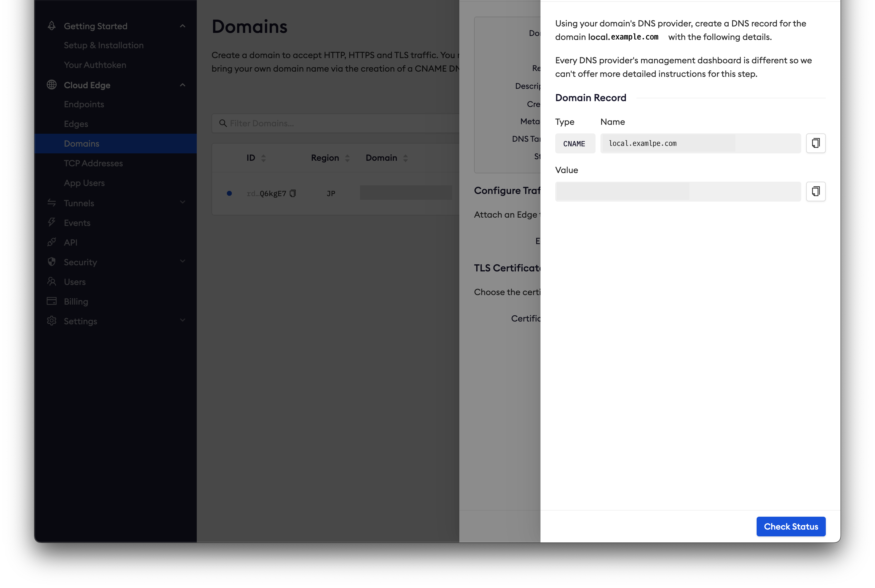
Task: Click the Users person icon
Action: (x=52, y=282)
